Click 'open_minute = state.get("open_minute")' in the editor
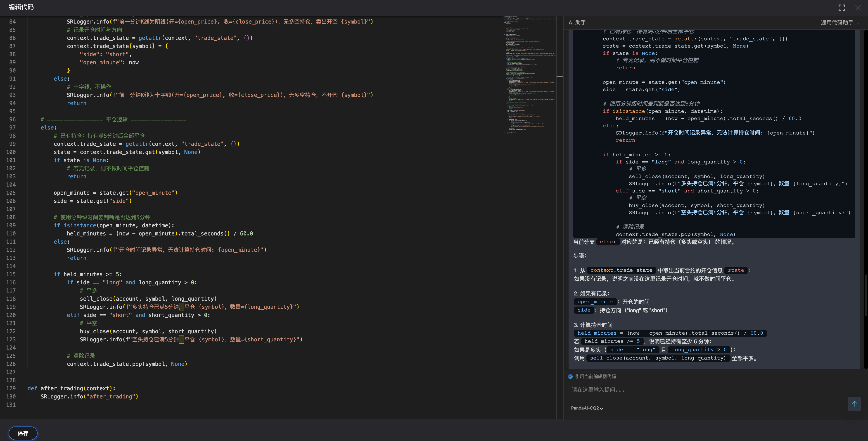Screen dimensions: 868x441 pos(115,193)
